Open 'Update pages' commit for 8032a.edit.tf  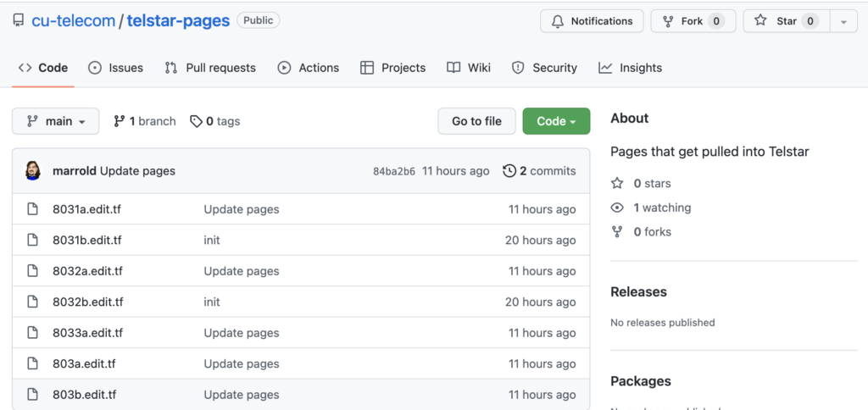(242, 271)
